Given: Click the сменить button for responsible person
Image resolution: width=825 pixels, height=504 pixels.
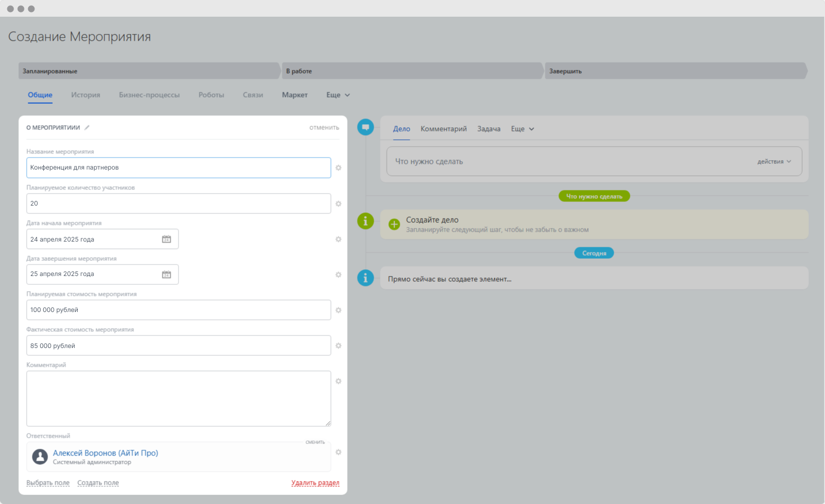Looking at the screenshot, I should click(315, 442).
